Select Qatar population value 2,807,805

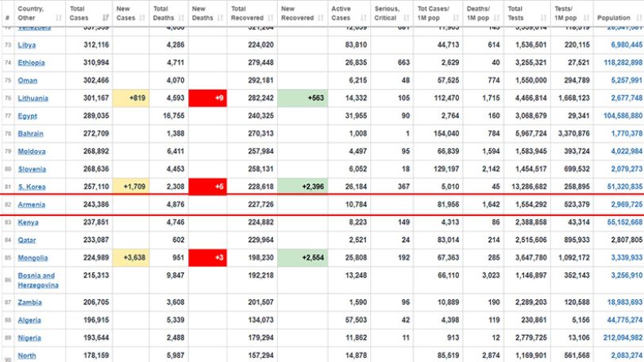coord(627,240)
